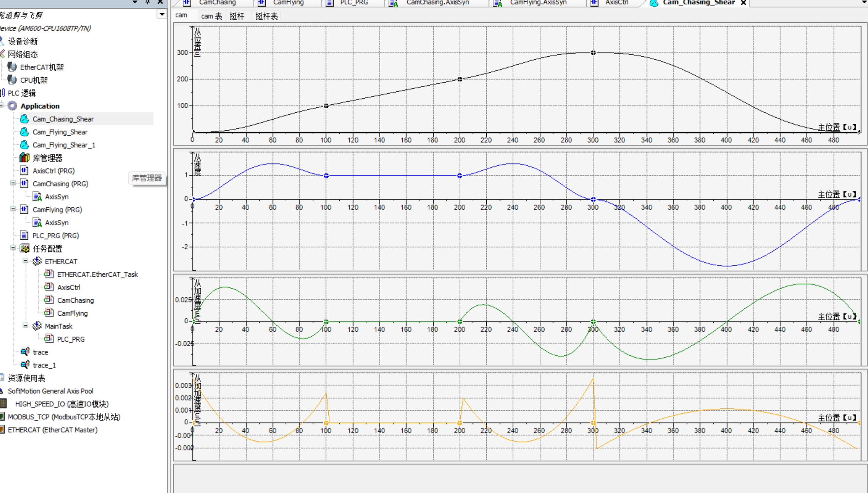The width and height of the screenshot is (868, 493).
Task: Click the AxisCtrl (PRG) program icon
Action: 24,171
